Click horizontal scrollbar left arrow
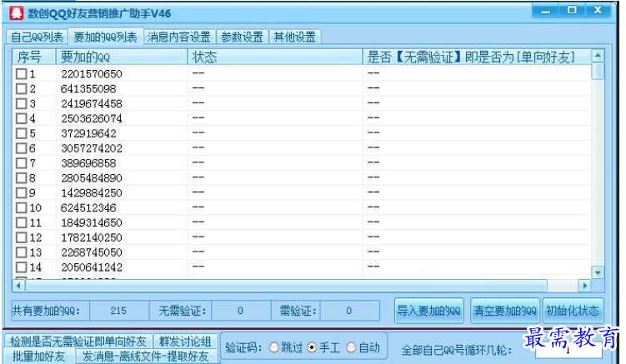The image size is (626, 364). 18,286
